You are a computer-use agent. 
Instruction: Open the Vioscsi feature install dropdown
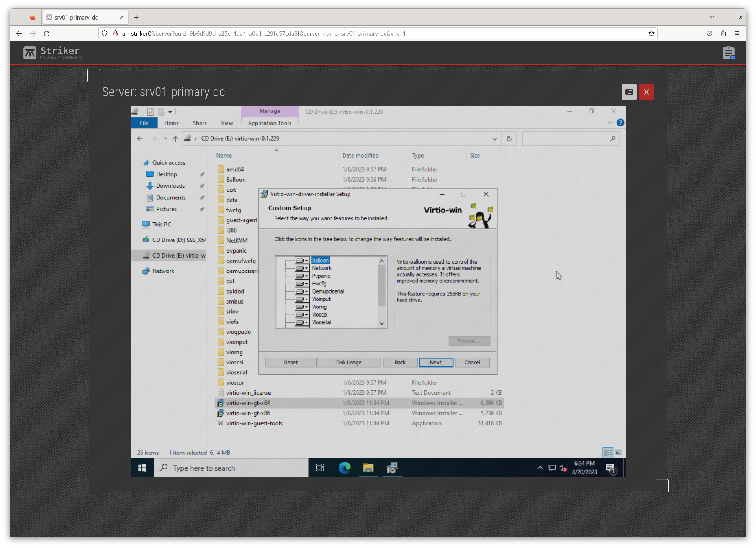[x=302, y=315]
